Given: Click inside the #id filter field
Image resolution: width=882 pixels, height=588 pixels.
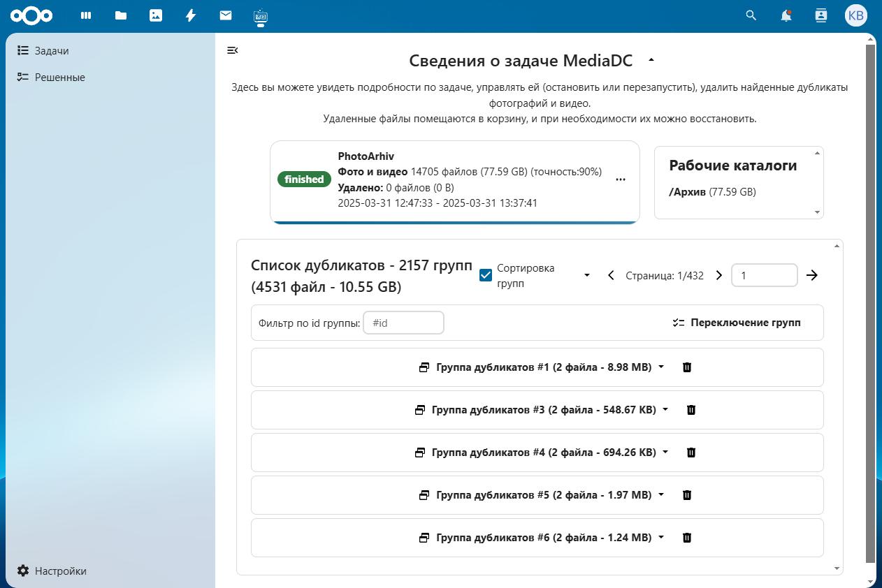Looking at the screenshot, I should point(403,323).
